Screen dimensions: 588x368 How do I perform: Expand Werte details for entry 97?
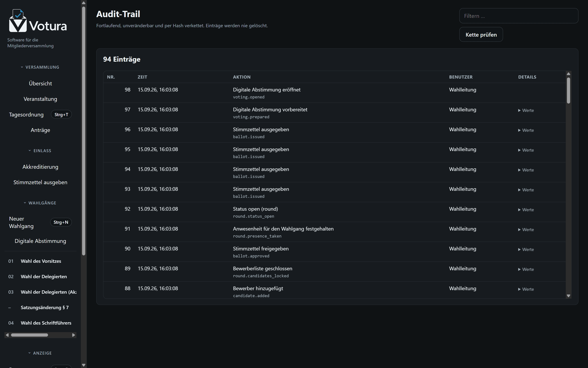pyautogui.click(x=526, y=111)
